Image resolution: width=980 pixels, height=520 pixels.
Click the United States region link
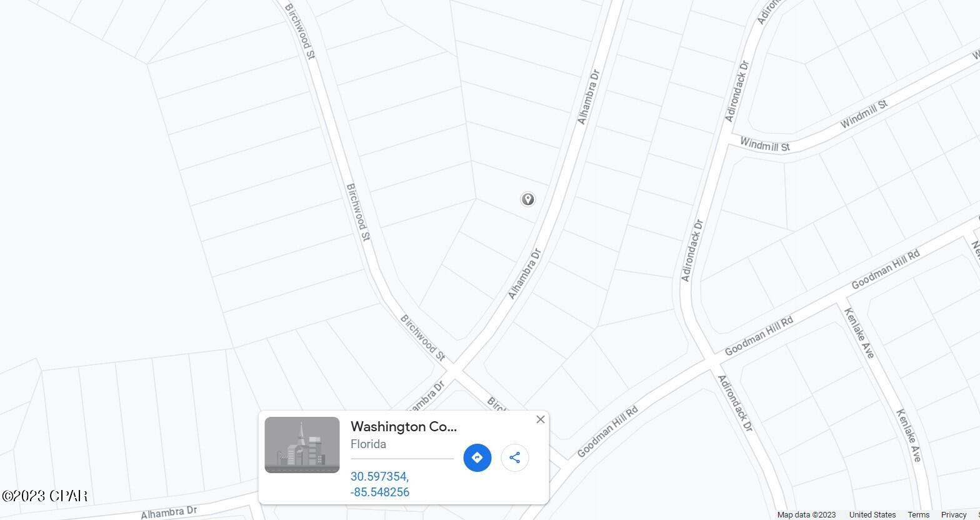(x=872, y=515)
